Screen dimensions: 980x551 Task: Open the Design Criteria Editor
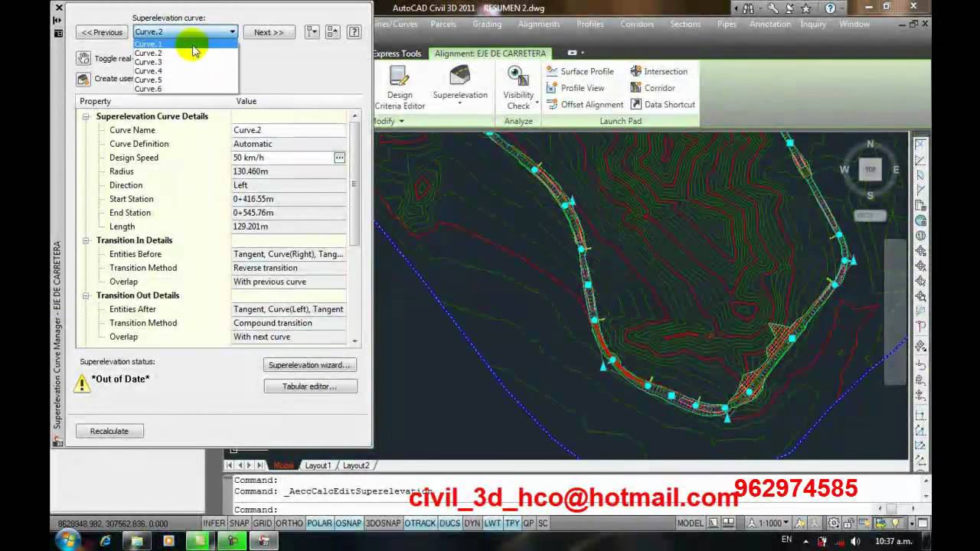(x=400, y=88)
